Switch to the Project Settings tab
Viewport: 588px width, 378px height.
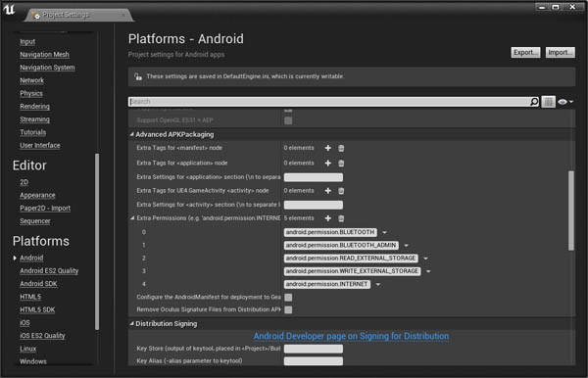click(x=79, y=15)
